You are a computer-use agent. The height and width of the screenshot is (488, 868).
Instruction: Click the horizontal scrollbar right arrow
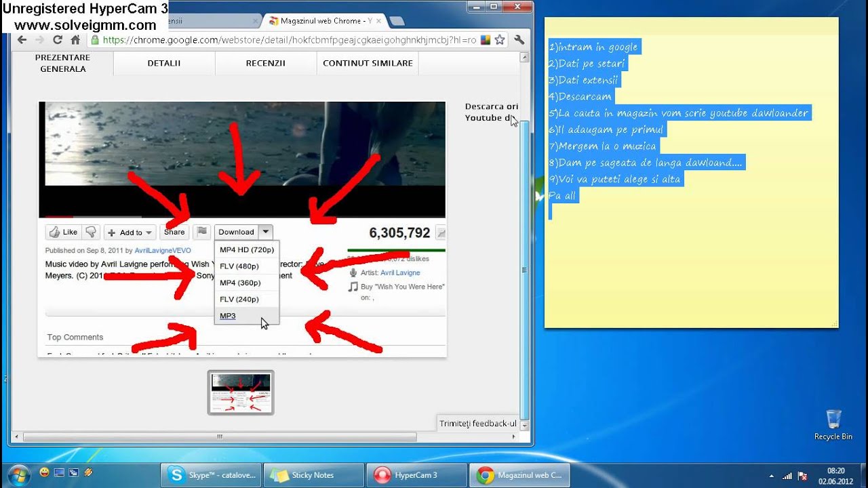click(515, 437)
